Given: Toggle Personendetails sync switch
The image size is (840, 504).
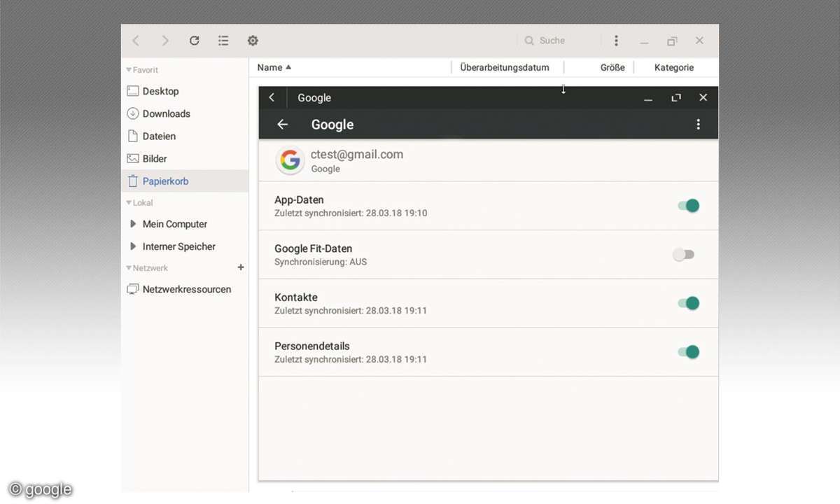Looking at the screenshot, I should pyautogui.click(x=688, y=352).
